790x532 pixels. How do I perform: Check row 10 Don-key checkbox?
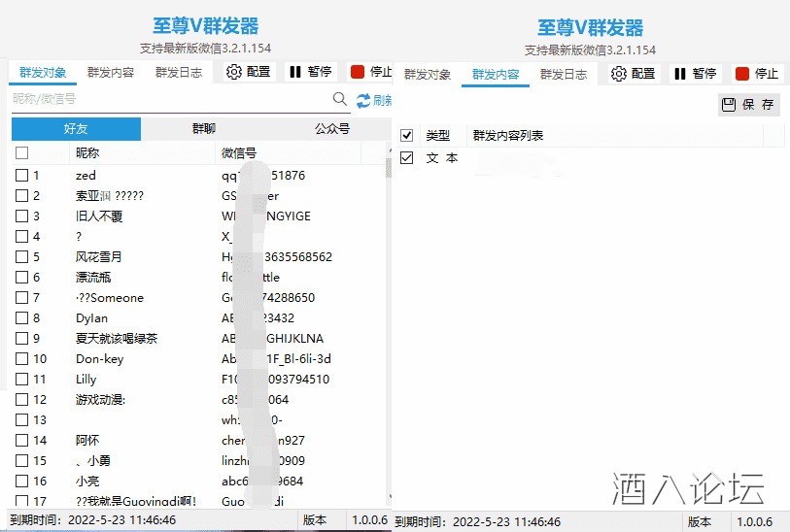pos(21,359)
